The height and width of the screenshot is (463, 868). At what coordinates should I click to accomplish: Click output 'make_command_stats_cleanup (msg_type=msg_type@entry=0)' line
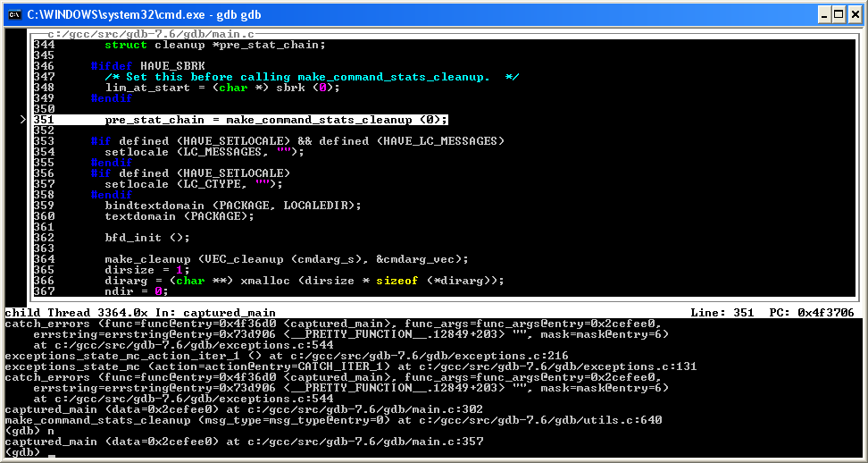333,420
